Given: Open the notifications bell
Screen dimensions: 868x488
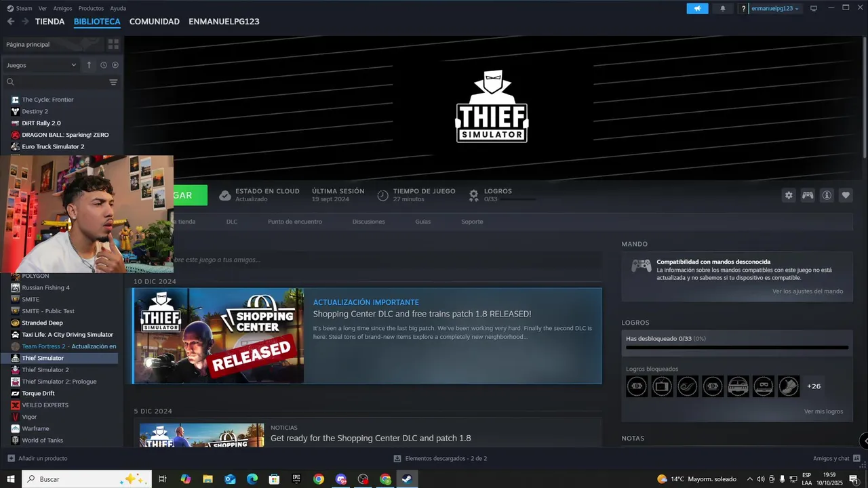Looking at the screenshot, I should tap(722, 8).
